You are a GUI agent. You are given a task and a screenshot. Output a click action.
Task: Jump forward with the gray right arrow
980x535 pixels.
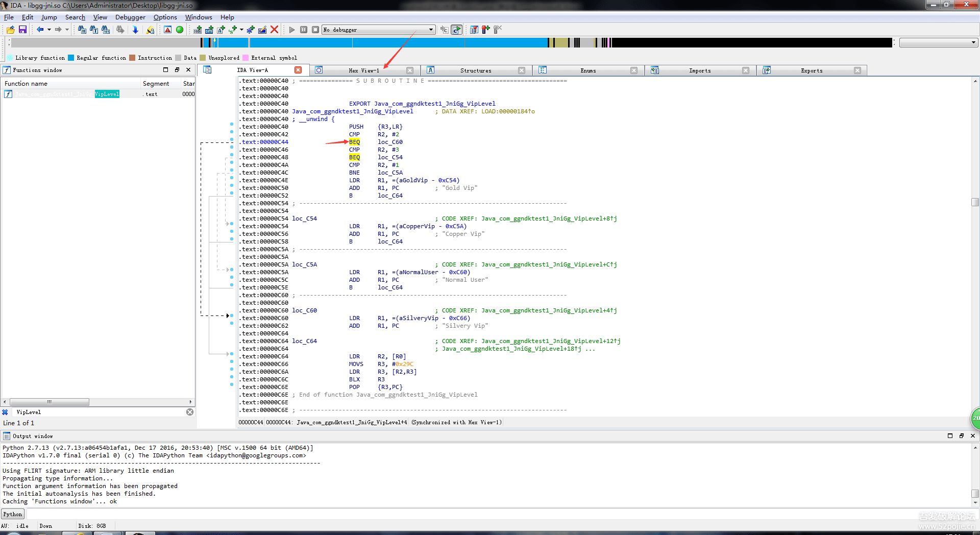(x=58, y=30)
